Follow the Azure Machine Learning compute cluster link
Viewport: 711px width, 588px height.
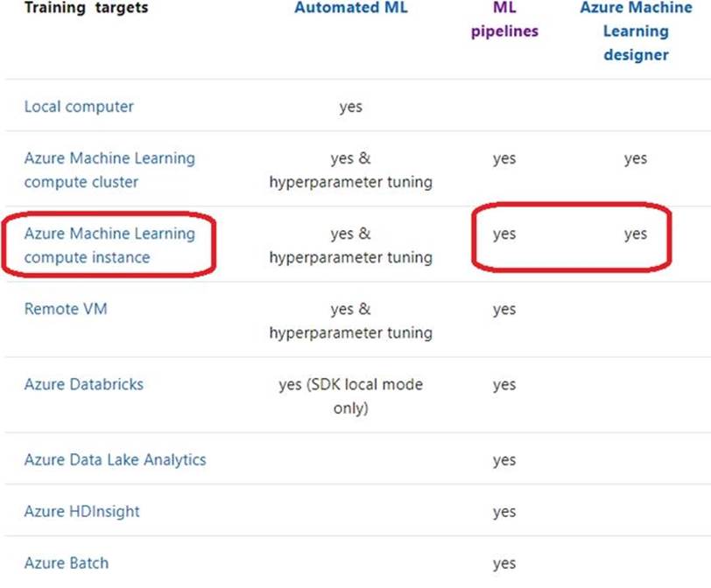(109, 170)
